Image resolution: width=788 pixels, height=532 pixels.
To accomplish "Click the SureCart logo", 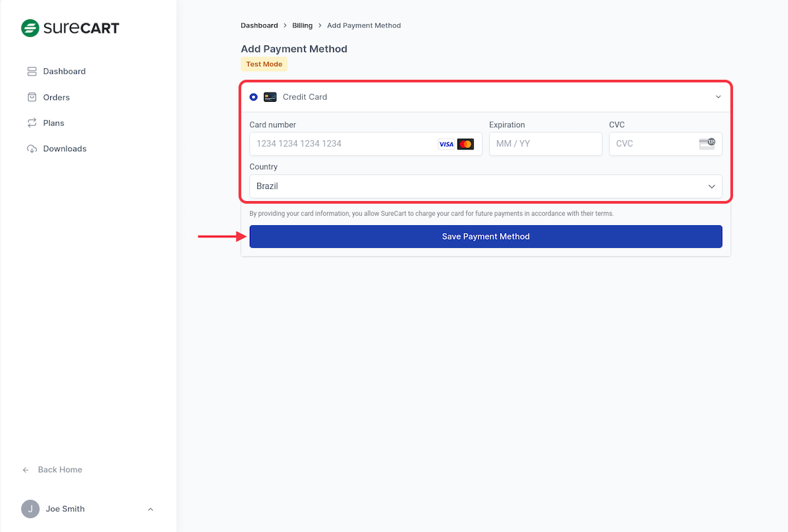I will click(x=70, y=28).
